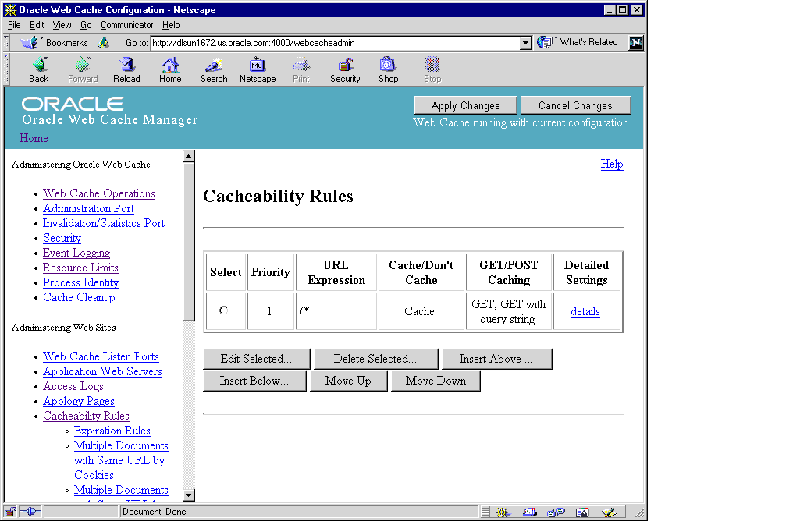Open the sidebar Security link
Image resolution: width=807 pixels, height=532 pixels.
pos(62,238)
